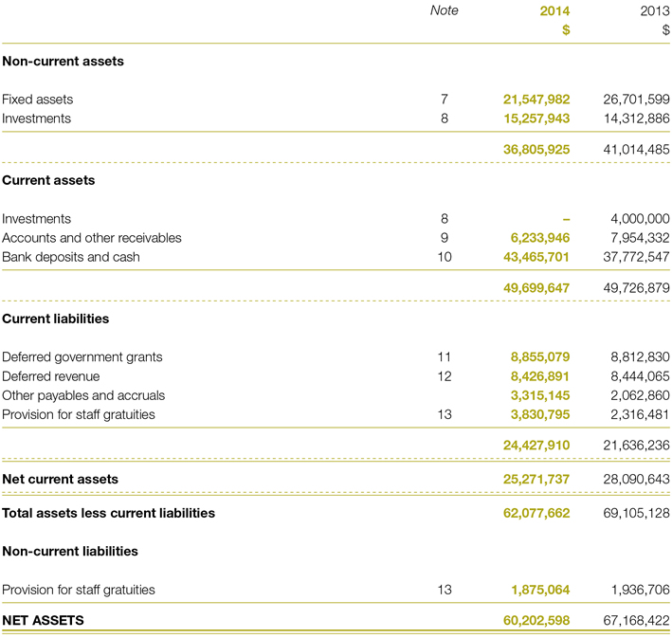Select Accounts and other receivables label
This screenshot has height=638, width=672.
92,238
